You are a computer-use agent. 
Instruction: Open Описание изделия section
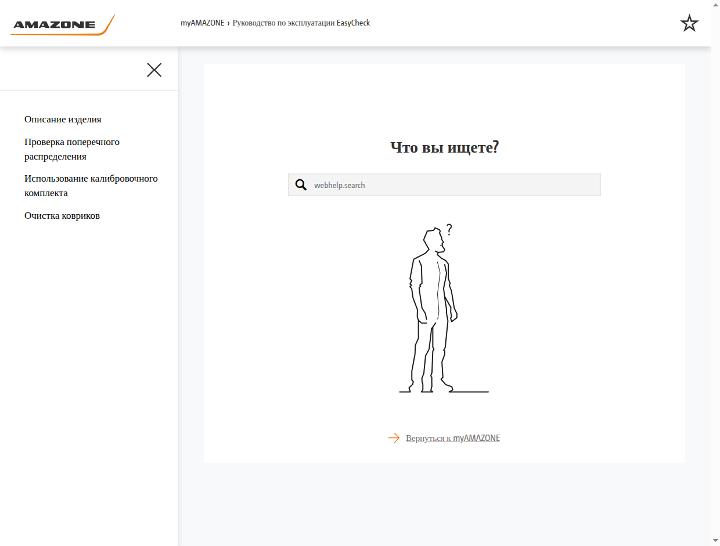click(63, 119)
